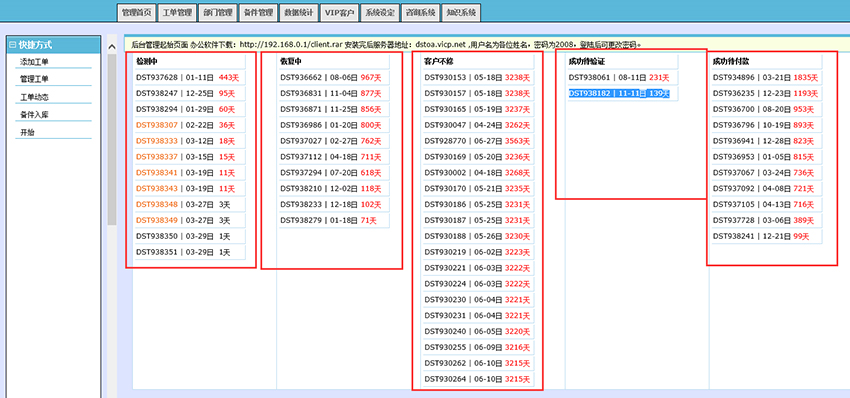850x398 pixels.
Task: Open 管理工单 in the sidebar
Action: point(34,79)
